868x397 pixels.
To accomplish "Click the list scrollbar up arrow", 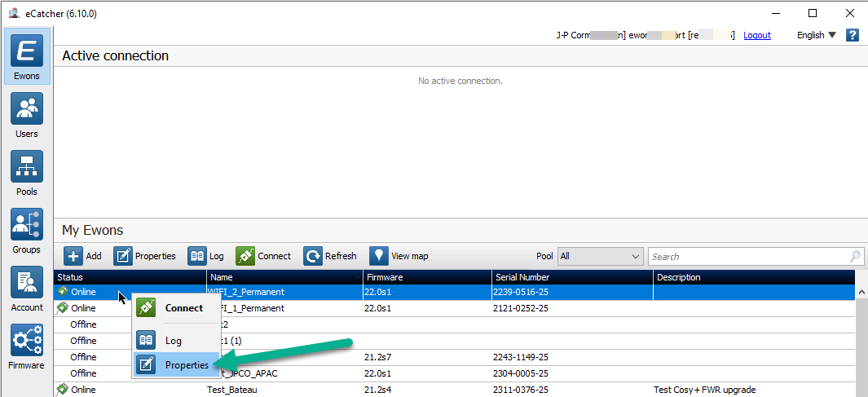I will (861, 292).
